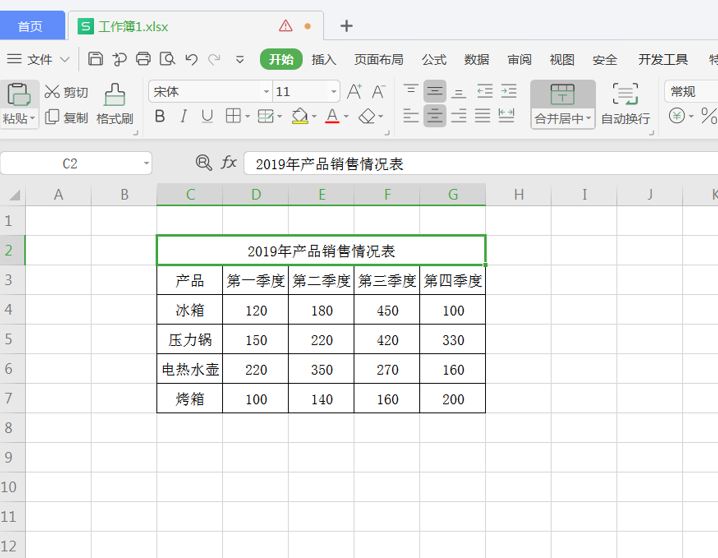Go to the 首页 home tab

pyautogui.click(x=31, y=26)
